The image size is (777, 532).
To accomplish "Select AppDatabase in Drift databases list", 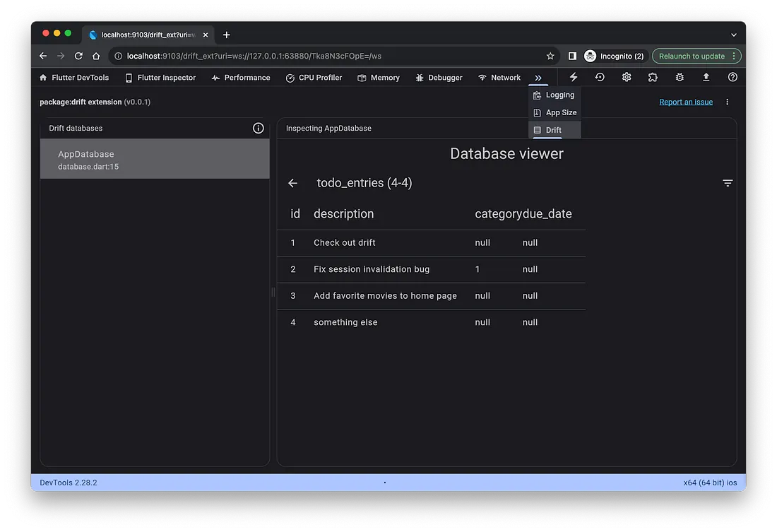I will [155, 159].
